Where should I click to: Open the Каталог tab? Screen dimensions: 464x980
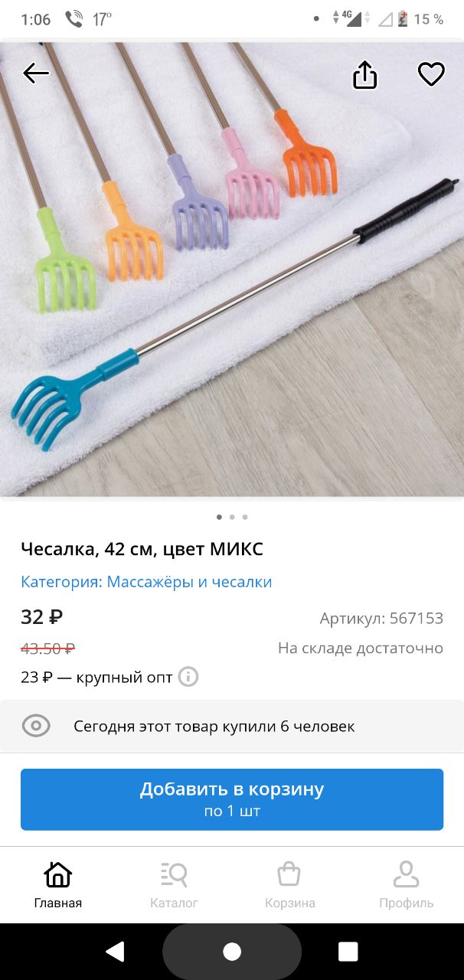pyautogui.click(x=174, y=884)
